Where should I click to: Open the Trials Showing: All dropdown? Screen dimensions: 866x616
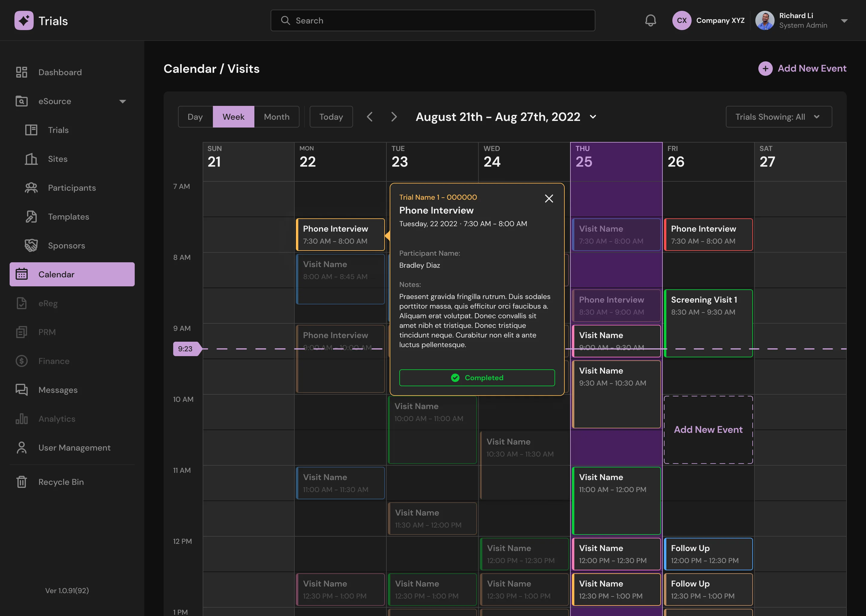click(x=779, y=117)
